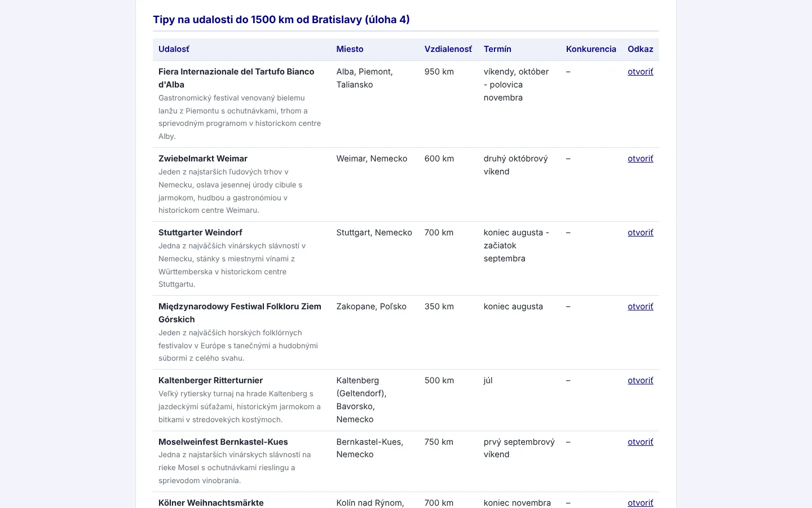Click the Vzdialenosť column header
812x508 pixels.
pyautogui.click(x=448, y=49)
